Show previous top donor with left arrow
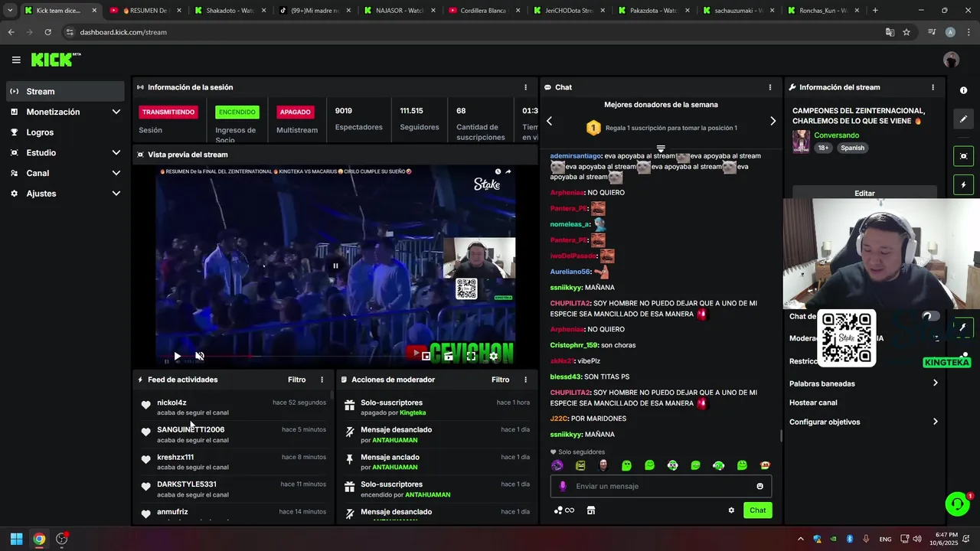 pos(549,121)
